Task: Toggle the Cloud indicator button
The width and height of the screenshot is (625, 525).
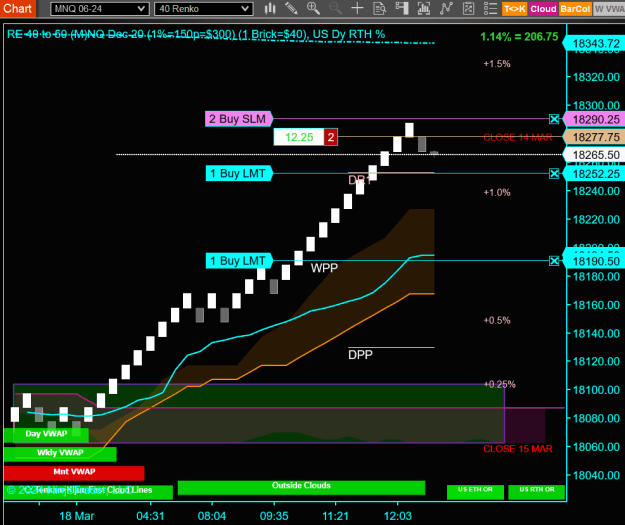Action: click(x=543, y=9)
